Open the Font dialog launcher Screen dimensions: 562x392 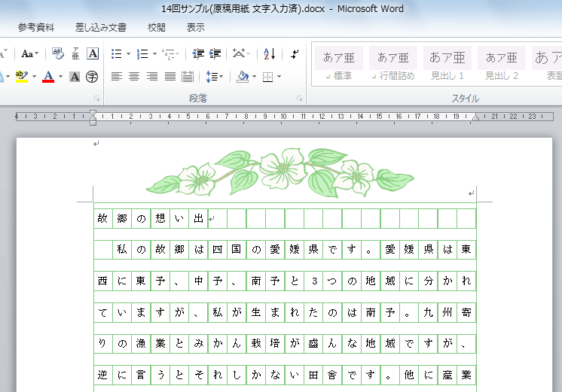[96, 99]
